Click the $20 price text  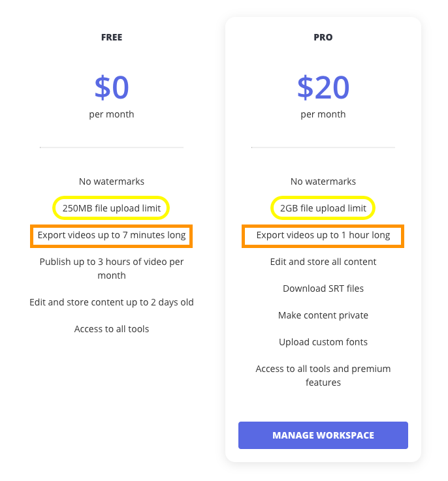tap(323, 87)
